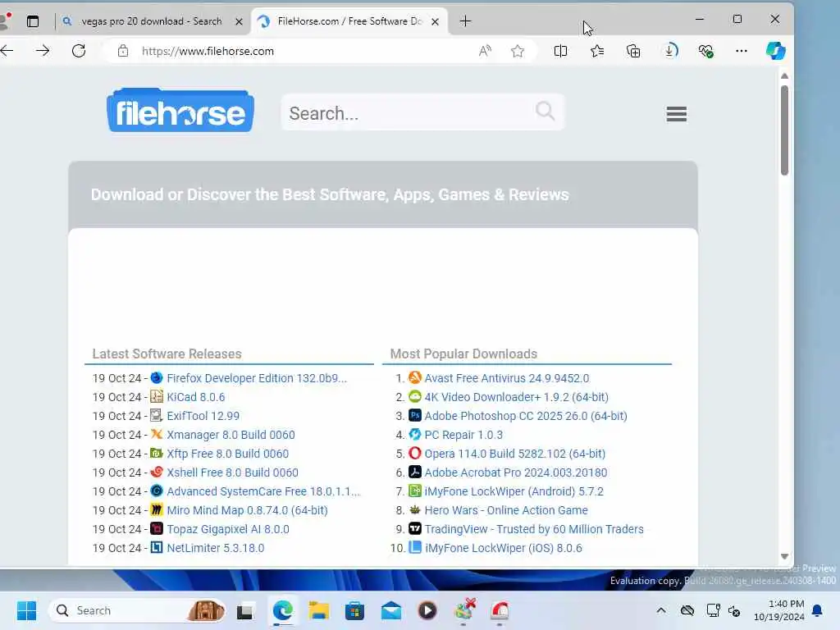Viewport: 840px width, 630px height.
Task: Open Task View on taskbar
Action: pos(244,610)
